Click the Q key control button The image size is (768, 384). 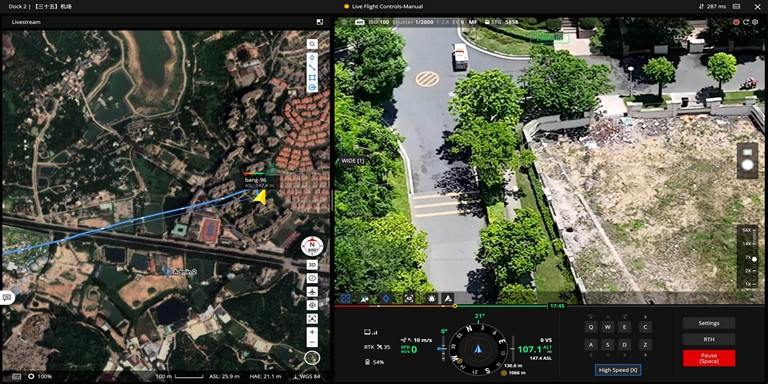591,328
